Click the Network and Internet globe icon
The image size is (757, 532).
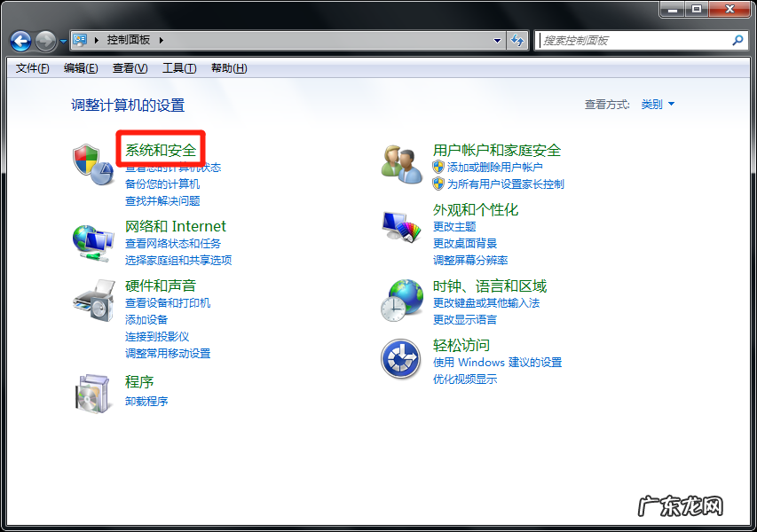pyautogui.click(x=93, y=243)
